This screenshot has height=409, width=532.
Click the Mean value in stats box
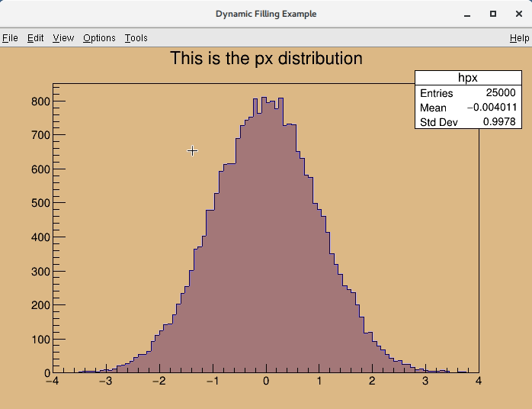click(x=492, y=108)
